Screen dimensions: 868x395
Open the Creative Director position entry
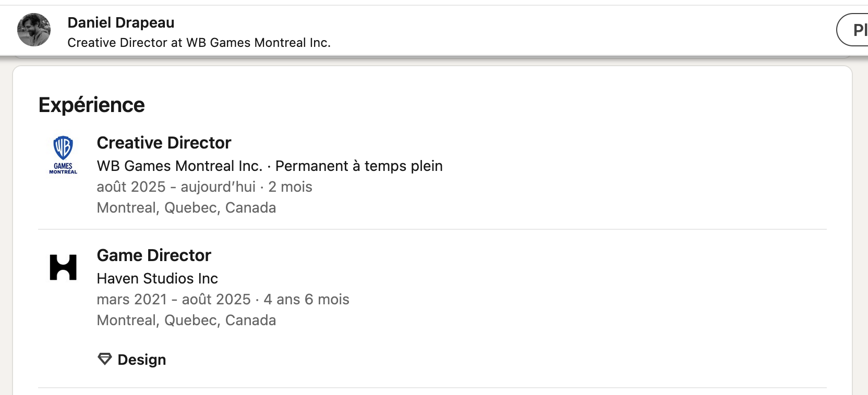(x=163, y=143)
